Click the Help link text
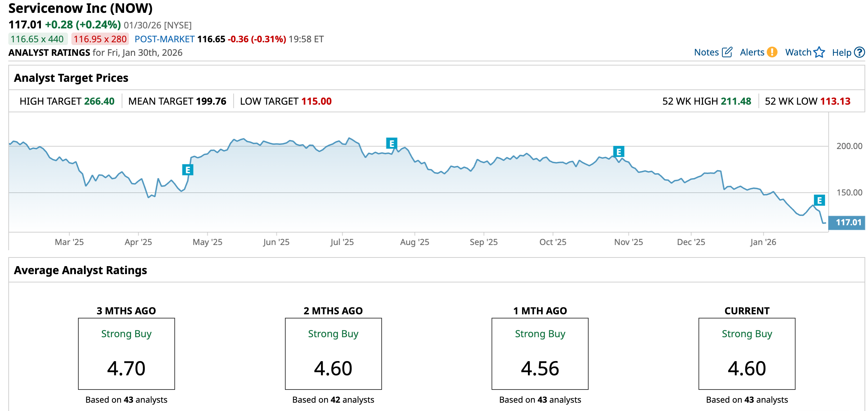The image size is (868, 411). [841, 53]
